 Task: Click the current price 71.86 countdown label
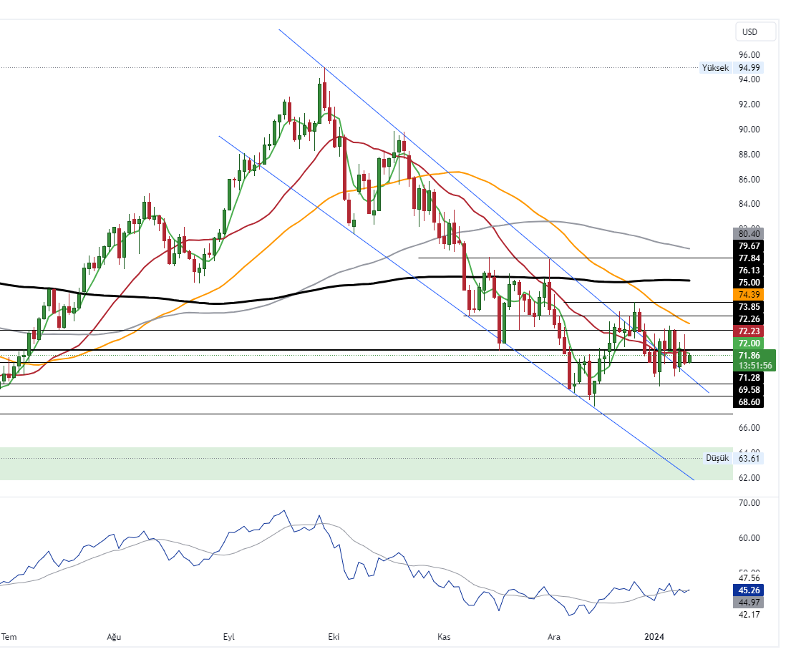click(755, 360)
